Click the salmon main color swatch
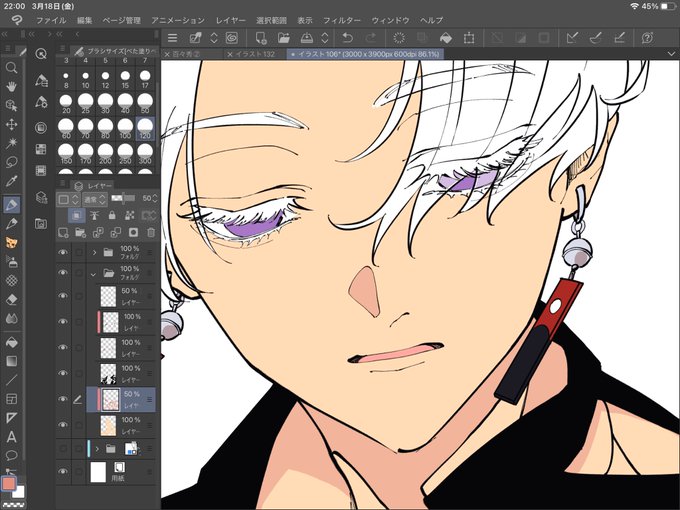 click(9, 484)
